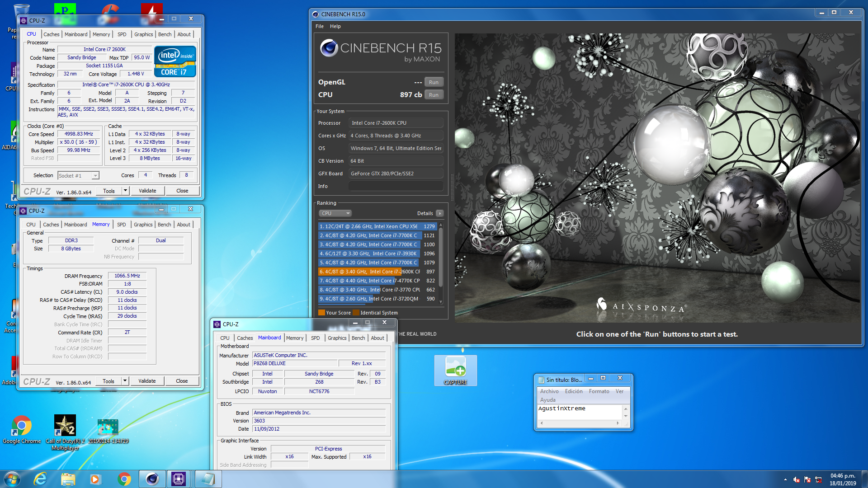868x488 pixels.
Task: Open the Archivo menu in Notepad
Action: click(549, 391)
